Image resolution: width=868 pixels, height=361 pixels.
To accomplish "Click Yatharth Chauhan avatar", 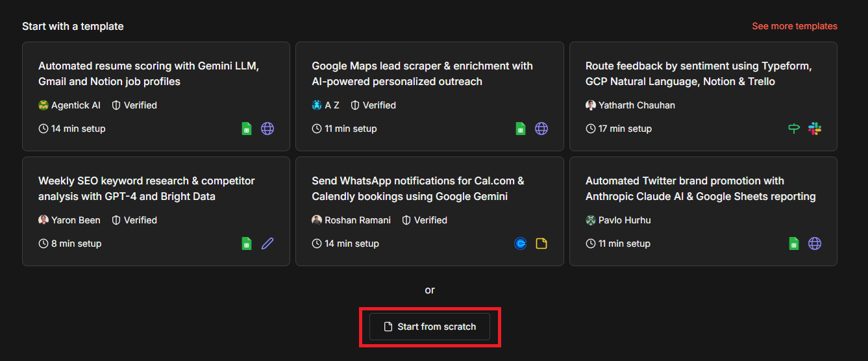I will (591, 105).
